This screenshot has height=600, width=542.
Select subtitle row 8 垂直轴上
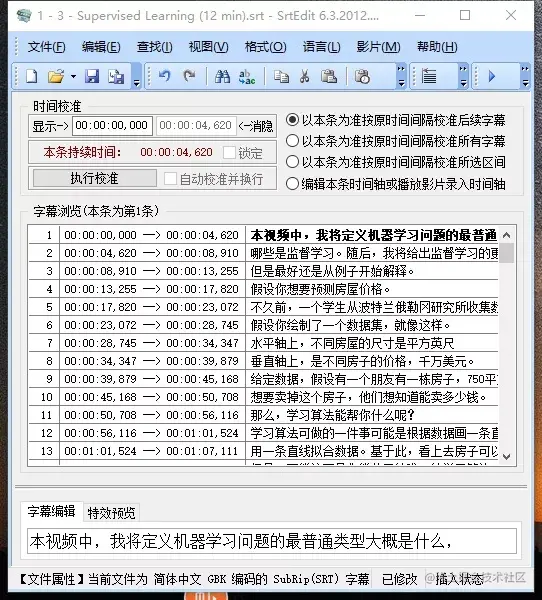pos(263,361)
